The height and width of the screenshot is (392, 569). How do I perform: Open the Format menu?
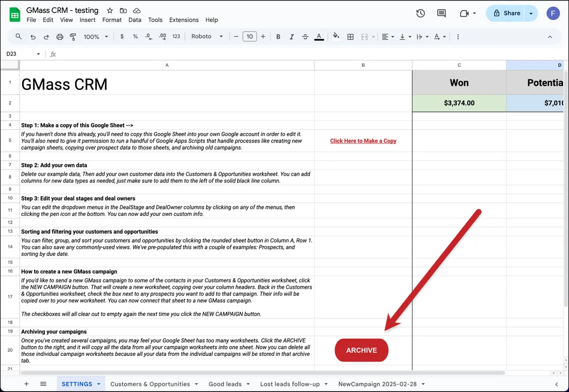click(x=112, y=20)
